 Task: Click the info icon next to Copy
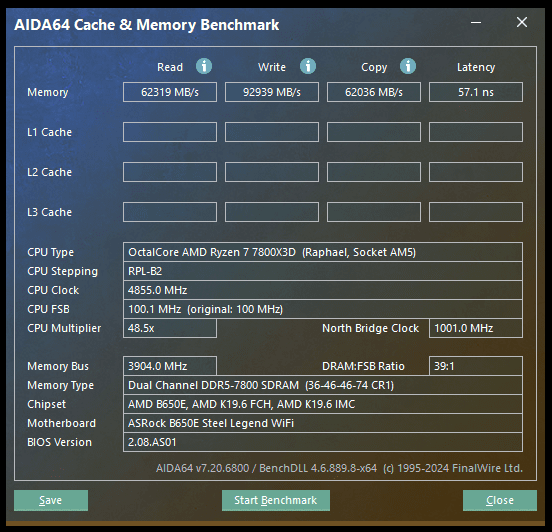[x=408, y=66]
